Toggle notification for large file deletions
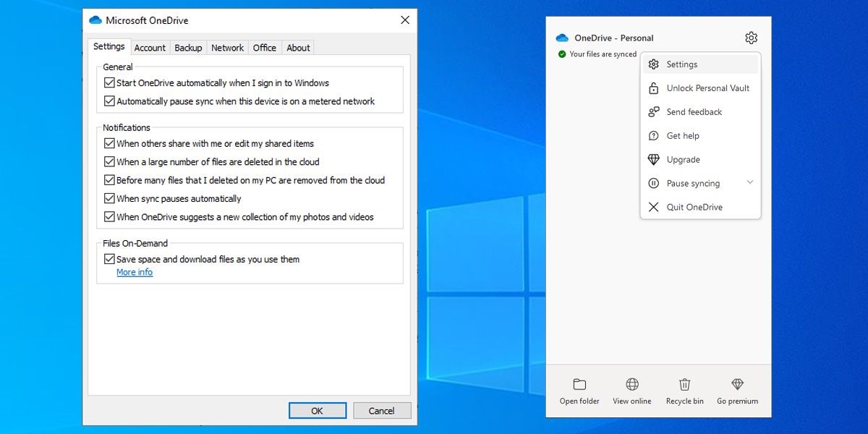The height and width of the screenshot is (434, 868). tap(110, 161)
